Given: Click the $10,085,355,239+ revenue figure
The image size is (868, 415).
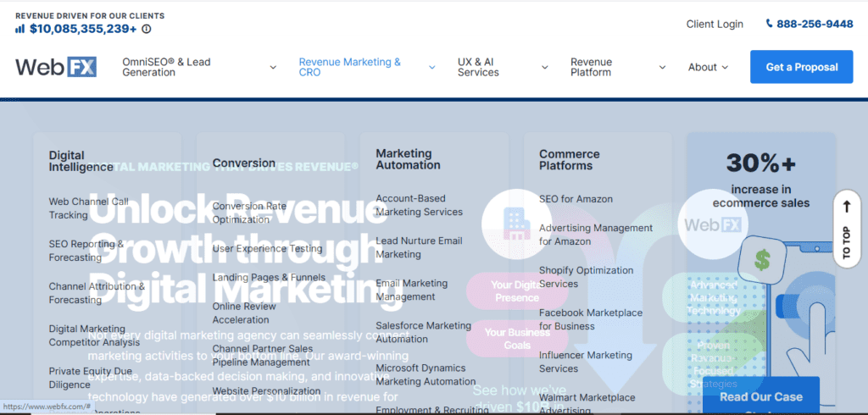Looking at the screenshot, I should (x=83, y=29).
